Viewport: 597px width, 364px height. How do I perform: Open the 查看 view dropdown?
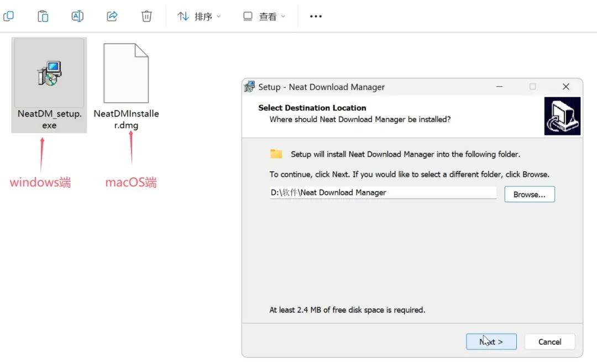point(264,17)
